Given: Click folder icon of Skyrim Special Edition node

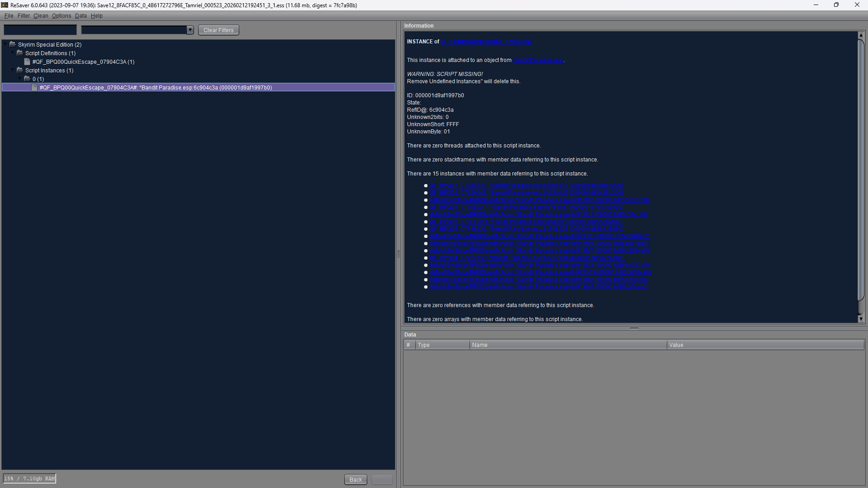Looking at the screenshot, I should click(13, 44).
